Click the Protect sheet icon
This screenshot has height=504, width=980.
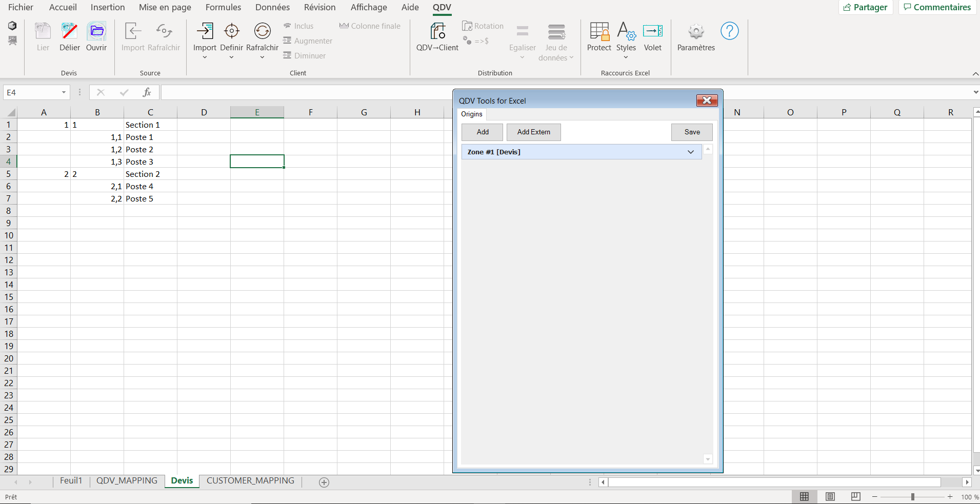[599, 31]
